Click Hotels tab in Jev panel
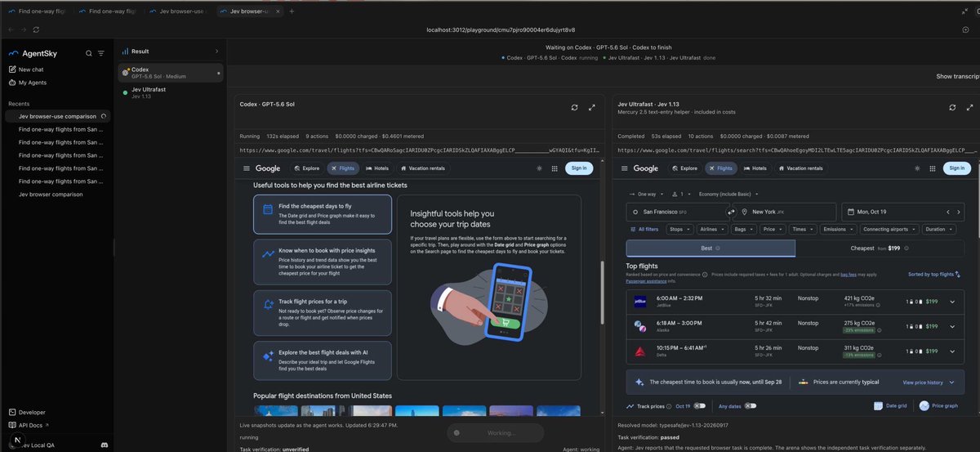This screenshot has height=452, width=980. pos(755,168)
